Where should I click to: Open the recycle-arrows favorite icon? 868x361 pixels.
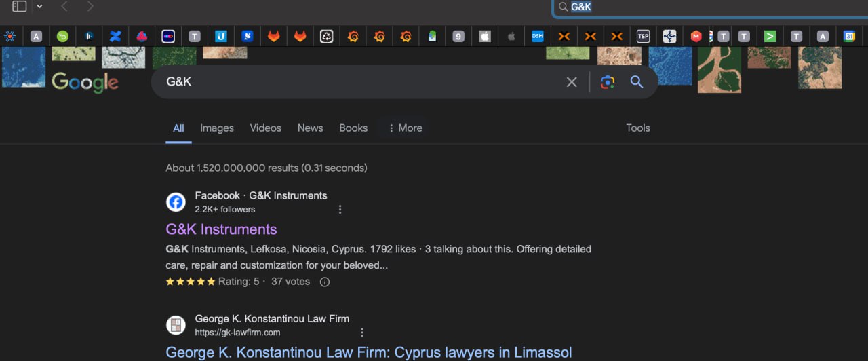(x=326, y=37)
